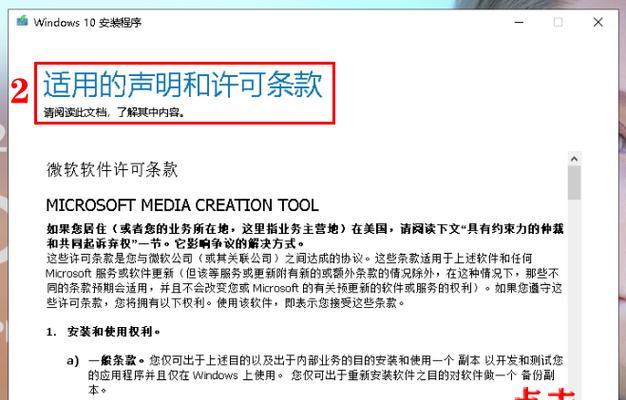Click MICROSOFT MEDIA CREATION TOOL title
The image size is (626, 400).
coord(182,205)
